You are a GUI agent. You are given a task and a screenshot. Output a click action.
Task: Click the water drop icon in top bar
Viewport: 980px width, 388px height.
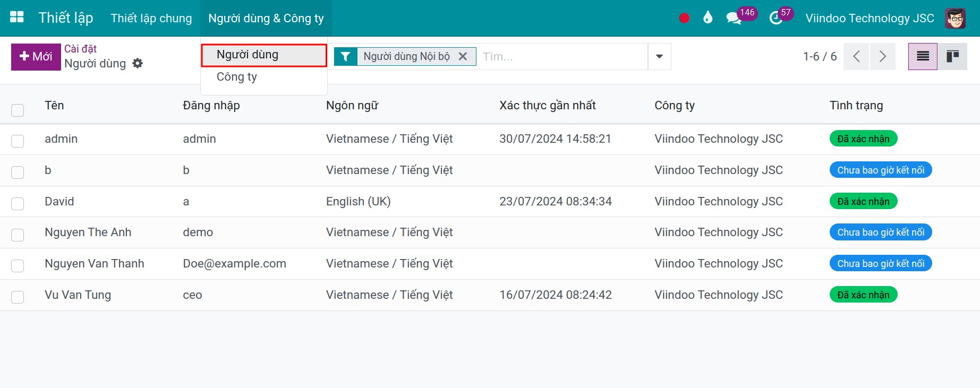708,18
